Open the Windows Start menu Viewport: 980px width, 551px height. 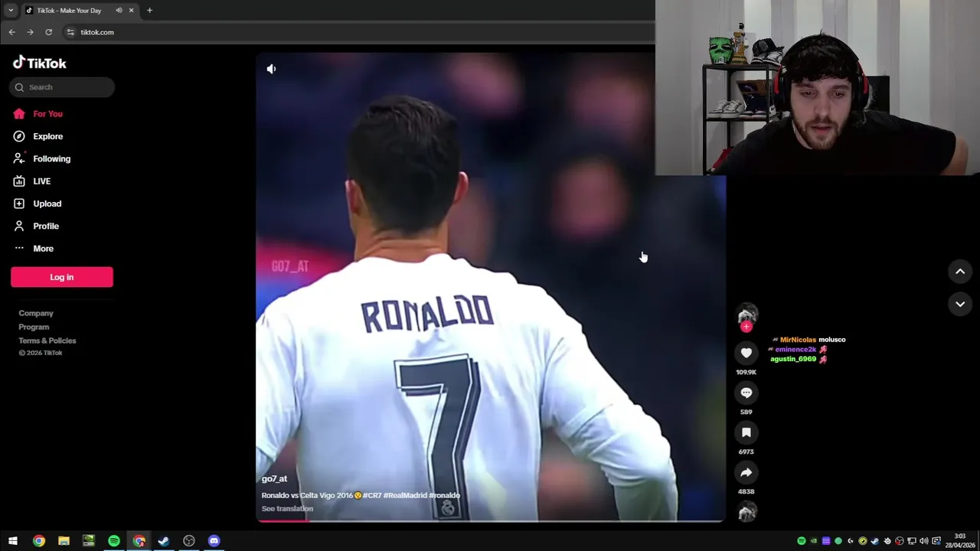click(x=13, y=541)
